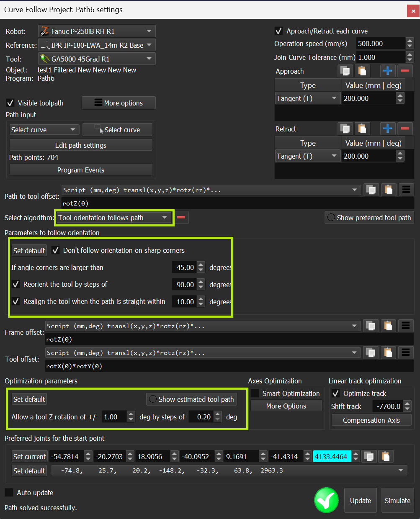Open the hamburger menu for Path to tool offset
Screen dimensions: 420x519
click(406, 190)
